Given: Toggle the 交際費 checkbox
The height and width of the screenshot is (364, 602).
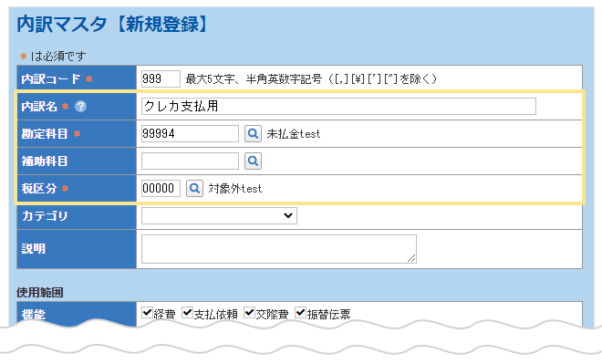Looking at the screenshot, I should click(x=250, y=313).
